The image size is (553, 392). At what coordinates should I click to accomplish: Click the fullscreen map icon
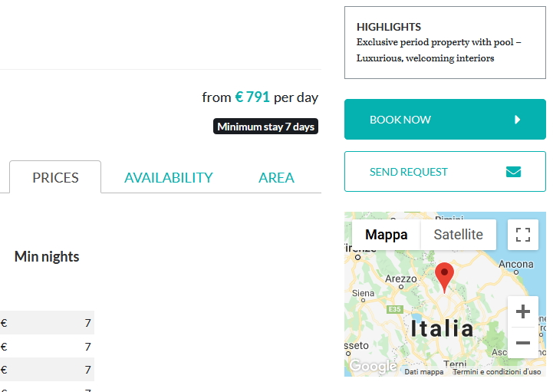(x=522, y=235)
